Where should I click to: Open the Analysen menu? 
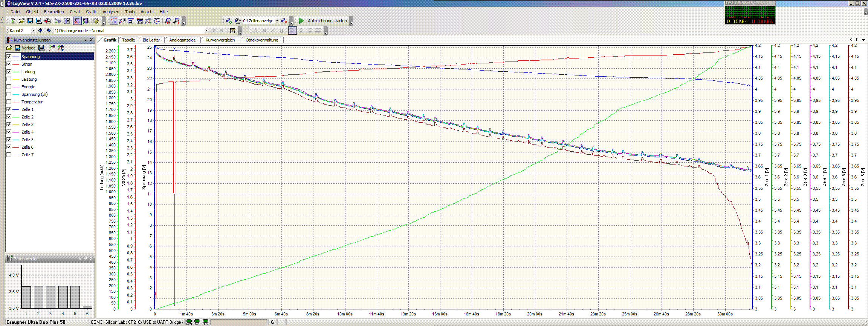click(111, 12)
